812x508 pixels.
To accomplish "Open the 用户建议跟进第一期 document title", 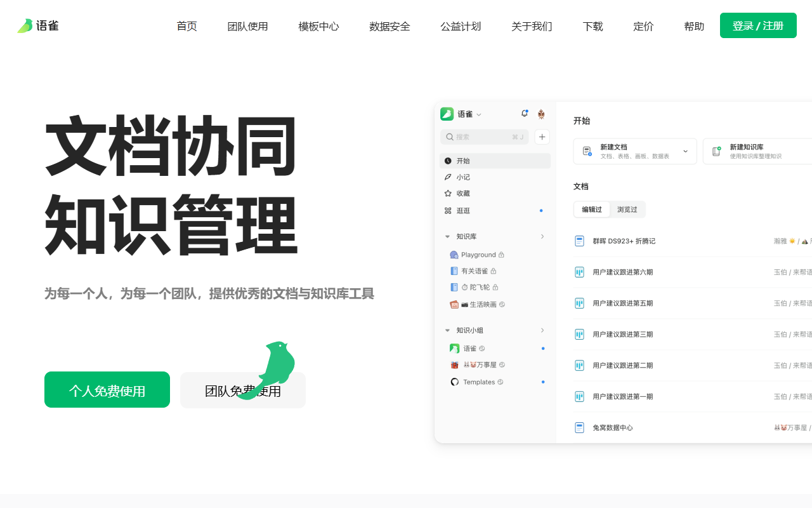I will [x=622, y=397].
